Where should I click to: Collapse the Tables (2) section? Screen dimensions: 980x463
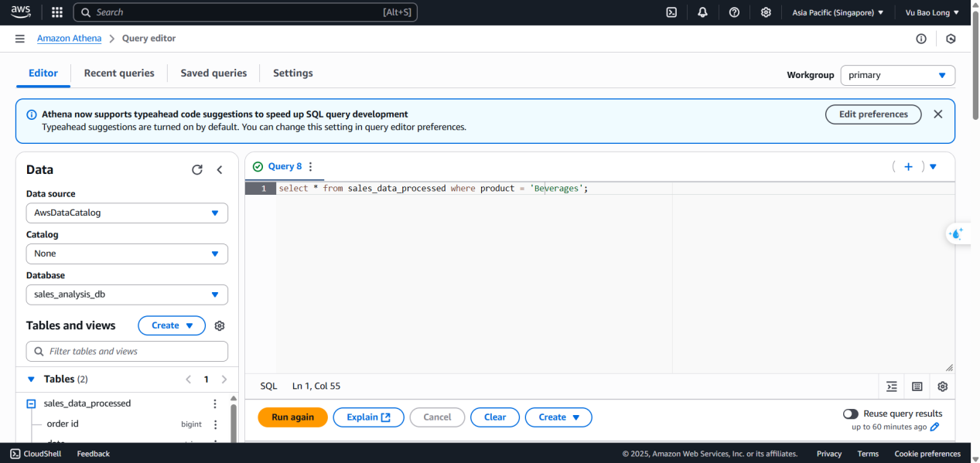pos(31,380)
